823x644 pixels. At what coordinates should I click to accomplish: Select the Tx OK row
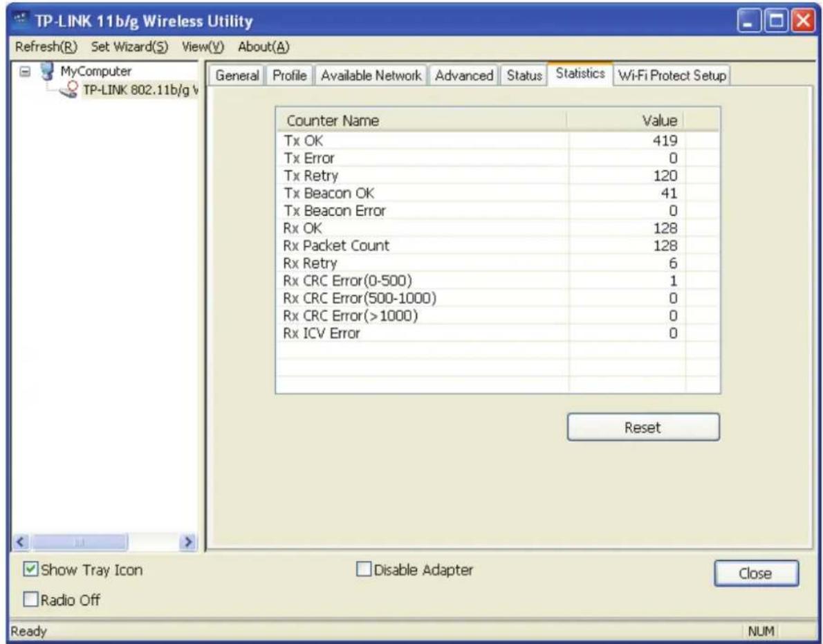(x=497, y=140)
